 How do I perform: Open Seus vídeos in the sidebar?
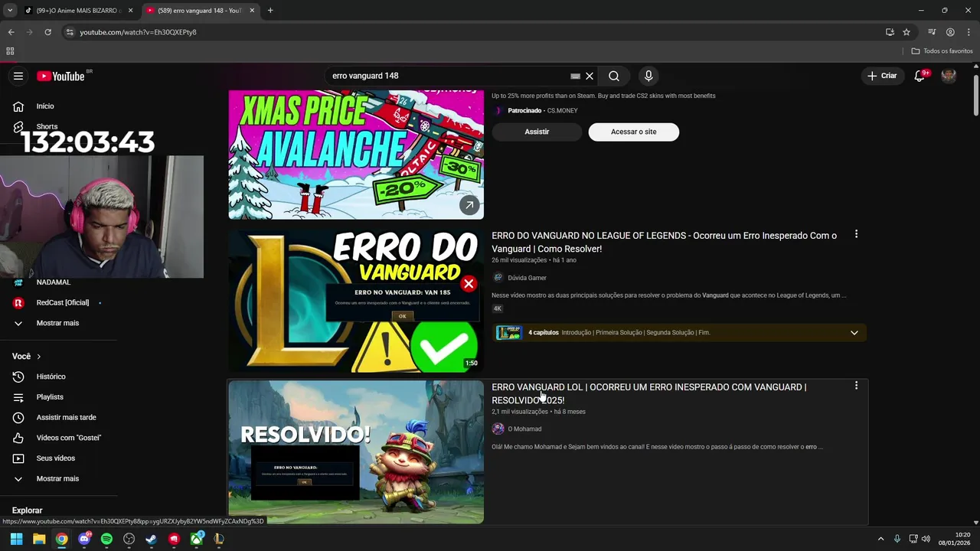pyautogui.click(x=55, y=458)
